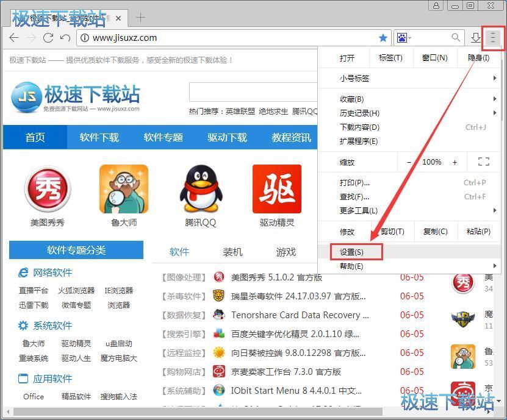Open IObit Start Menu 8 list icon
Image resolution: width=507 pixels, height=420 pixels.
coord(219,390)
